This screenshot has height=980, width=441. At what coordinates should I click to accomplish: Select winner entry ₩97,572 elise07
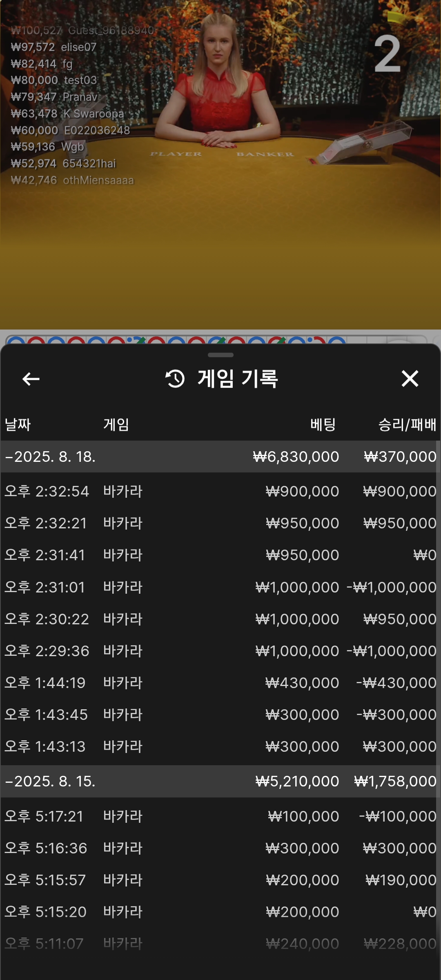(x=54, y=47)
